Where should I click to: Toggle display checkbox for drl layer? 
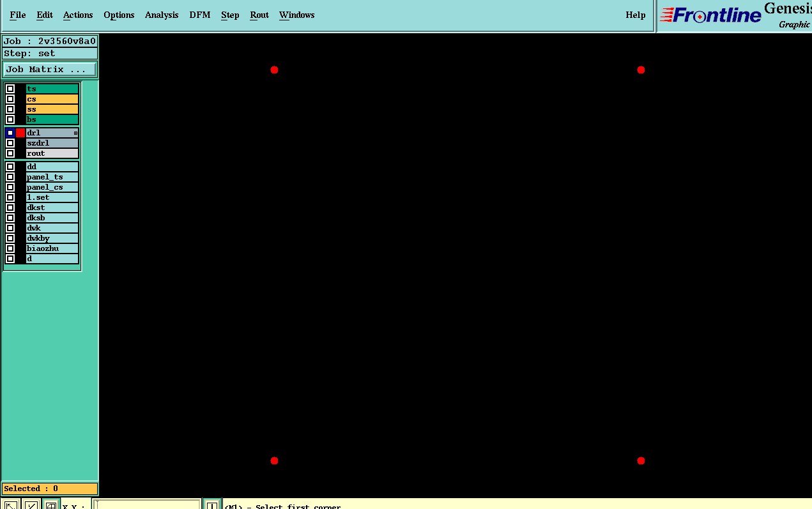[x=10, y=133]
